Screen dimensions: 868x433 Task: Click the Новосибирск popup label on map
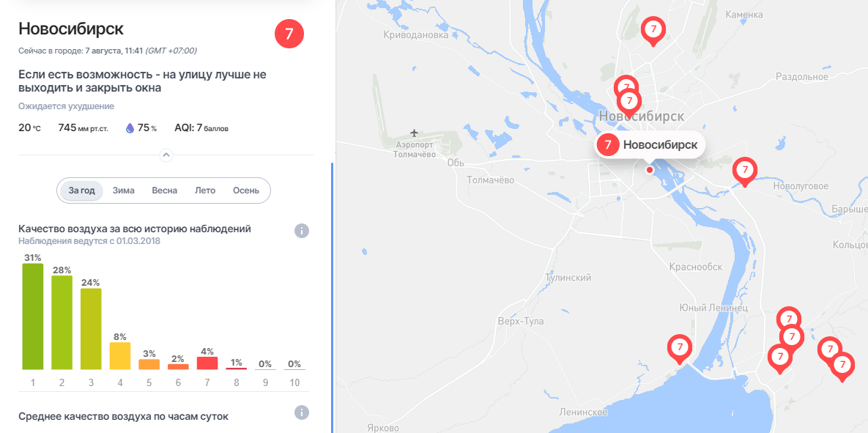(x=650, y=145)
